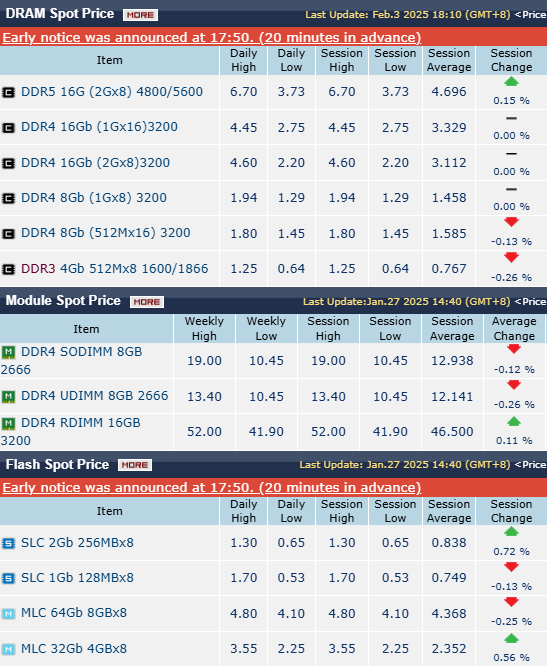Open DDR4 8Gb (1Gx8) 3200 item link

[94, 198]
